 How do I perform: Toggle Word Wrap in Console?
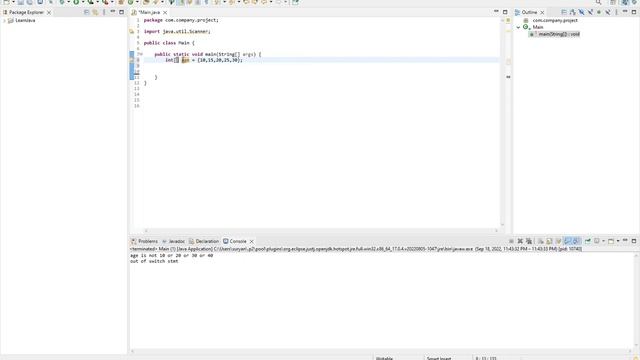[x=558, y=241]
